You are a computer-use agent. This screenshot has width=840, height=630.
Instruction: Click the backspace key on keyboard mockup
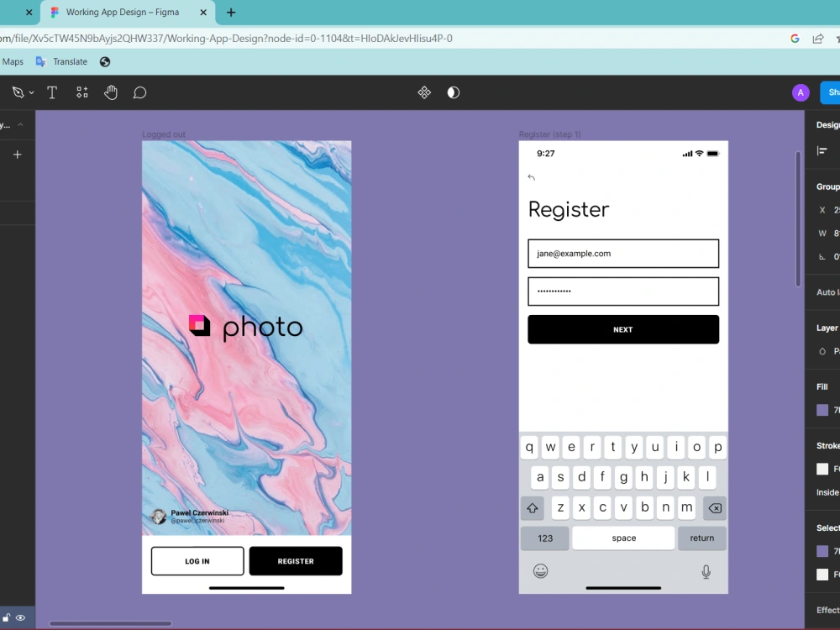tap(715, 508)
